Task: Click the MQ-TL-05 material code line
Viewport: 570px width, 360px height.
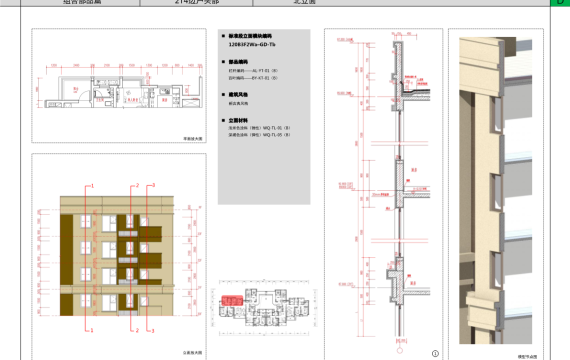Action: pos(259,135)
